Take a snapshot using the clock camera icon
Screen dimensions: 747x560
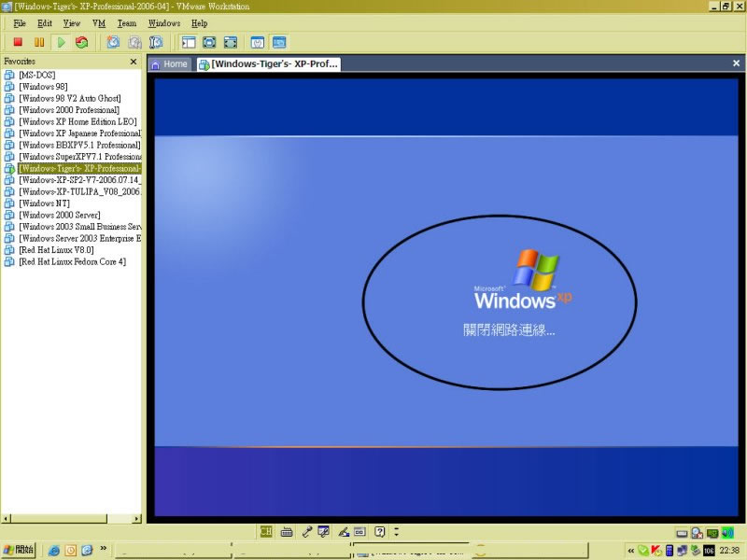click(113, 42)
